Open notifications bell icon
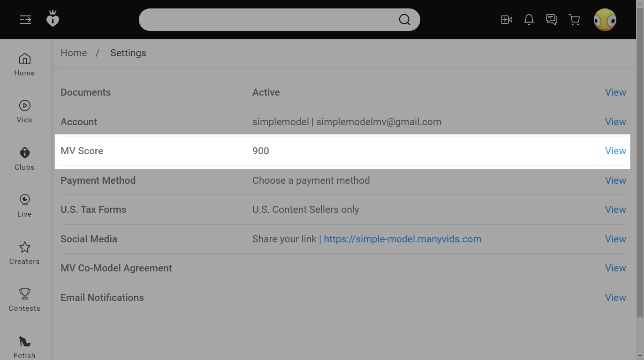This screenshot has width=644, height=360. coord(529,20)
